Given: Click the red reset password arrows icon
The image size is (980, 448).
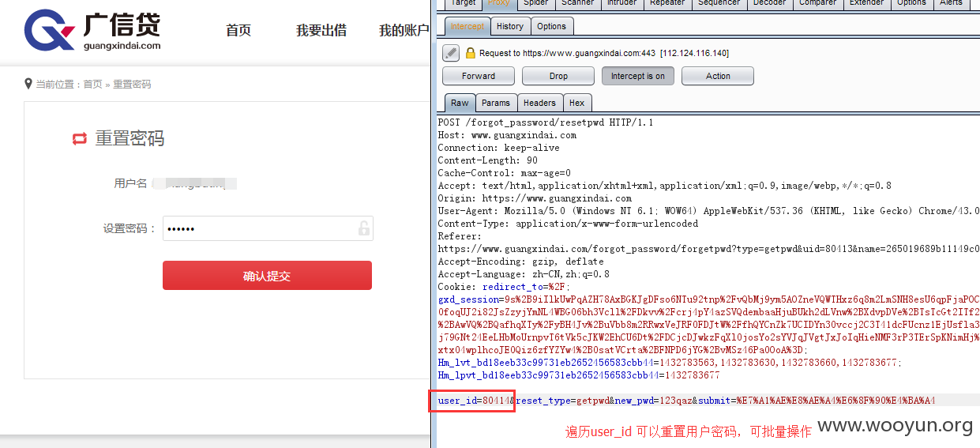Looking at the screenshot, I should click(x=80, y=139).
